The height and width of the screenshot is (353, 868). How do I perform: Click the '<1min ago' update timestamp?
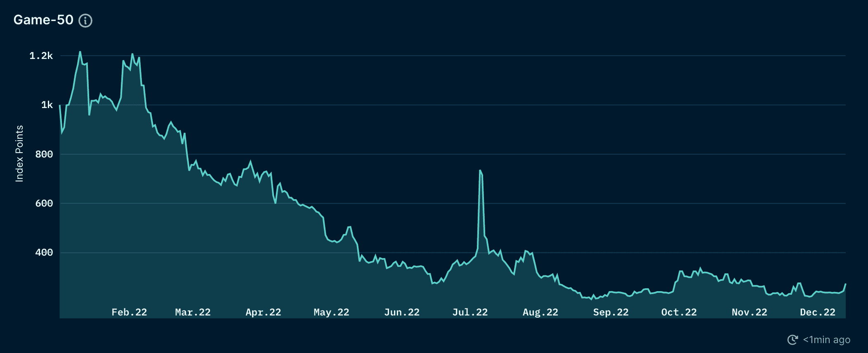click(826, 340)
